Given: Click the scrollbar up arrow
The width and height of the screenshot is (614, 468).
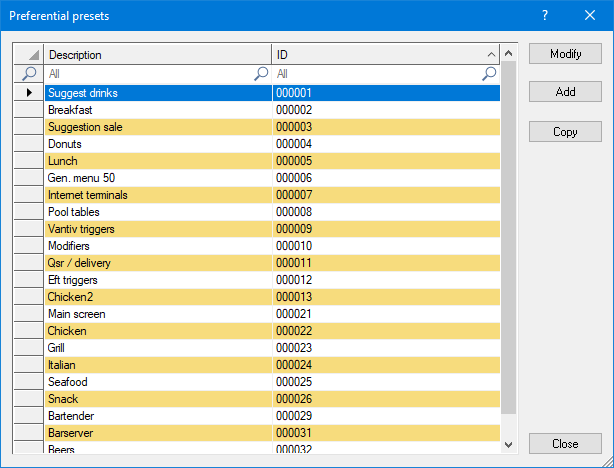Looking at the screenshot, I should click(x=508, y=55).
